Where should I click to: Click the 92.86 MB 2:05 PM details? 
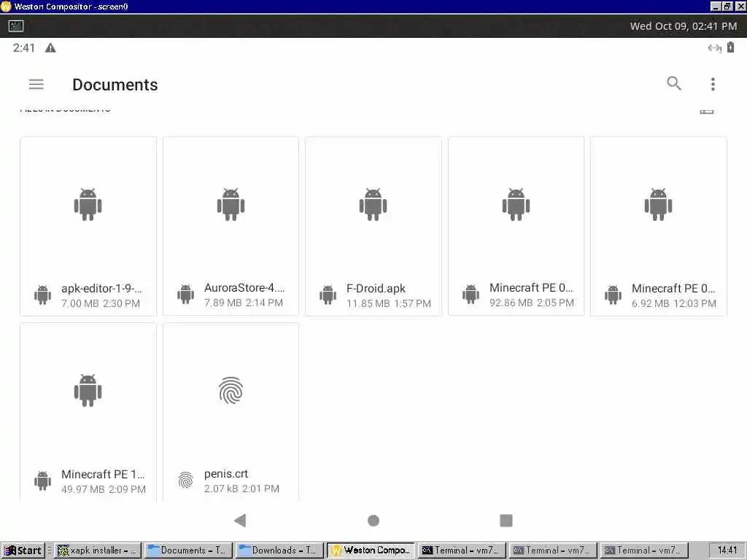[x=532, y=303]
